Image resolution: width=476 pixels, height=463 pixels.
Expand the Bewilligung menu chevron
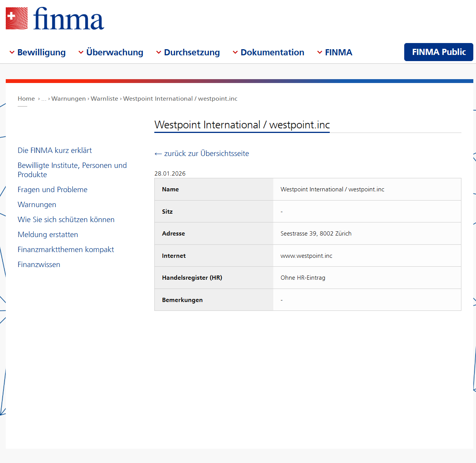(x=12, y=52)
